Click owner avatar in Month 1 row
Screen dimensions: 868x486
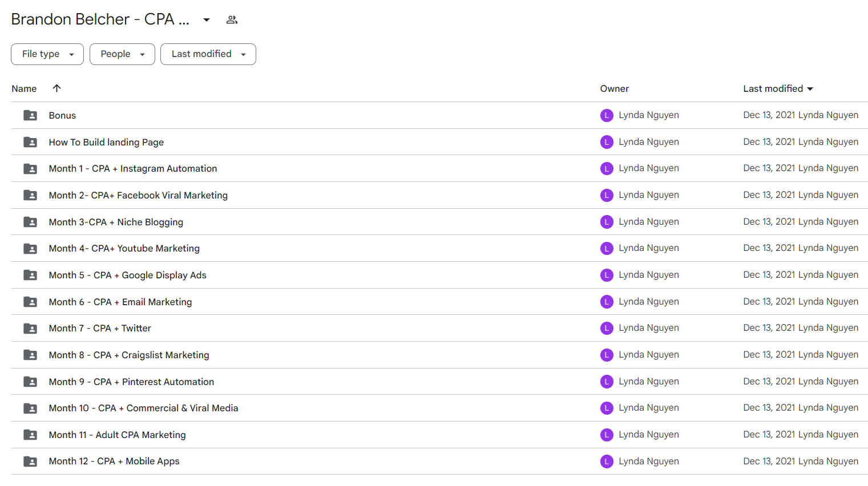[607, 168]
